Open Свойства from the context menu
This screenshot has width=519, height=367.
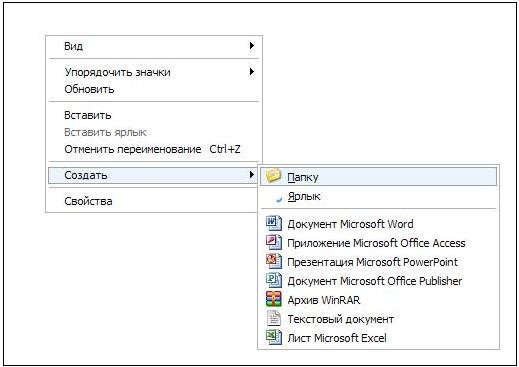(x=154, y=201)
